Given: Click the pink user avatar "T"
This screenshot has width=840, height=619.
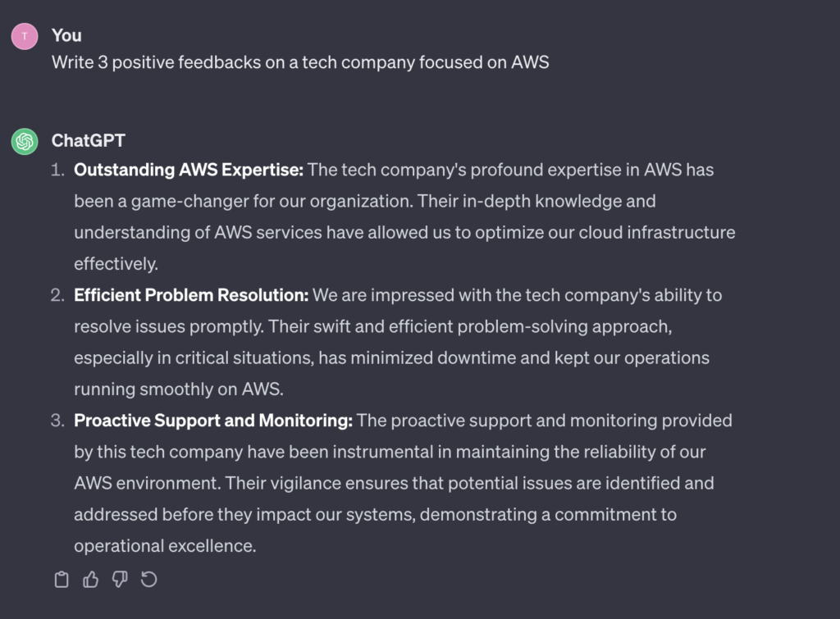Looking at the screenshot, I should [25, 36].
